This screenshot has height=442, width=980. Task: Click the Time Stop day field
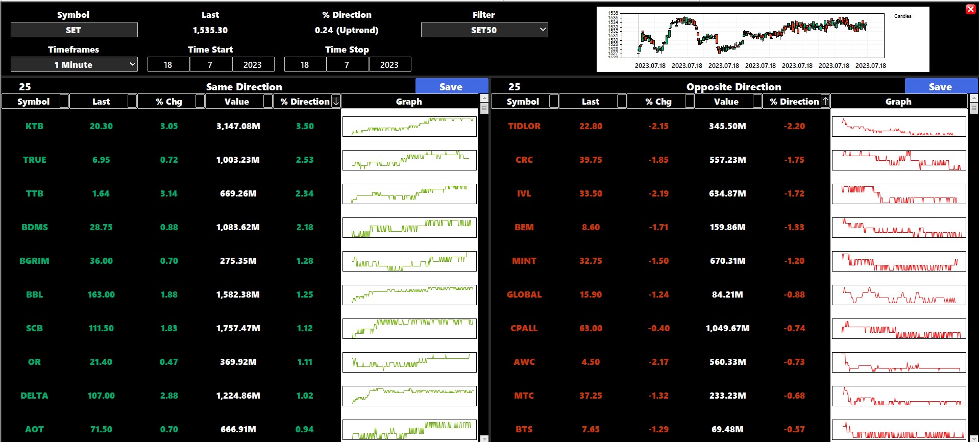pyautogui.click(x=305, y=65)
